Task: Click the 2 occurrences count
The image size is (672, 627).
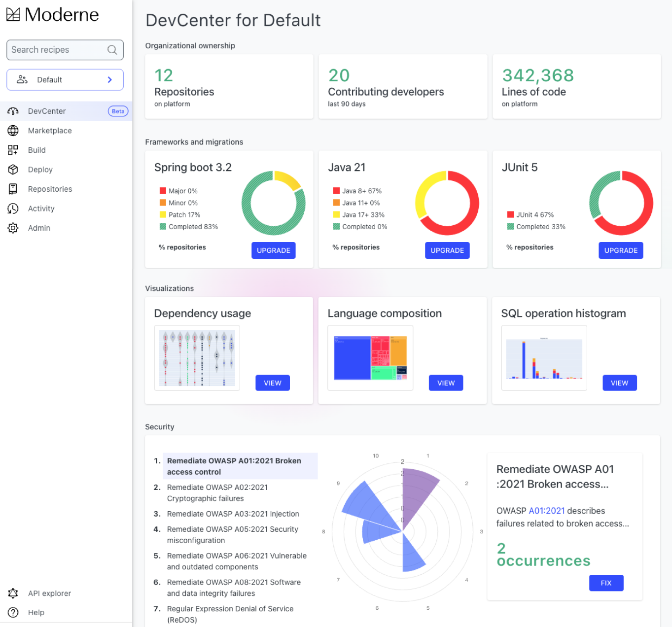Action: pos(543,555)
